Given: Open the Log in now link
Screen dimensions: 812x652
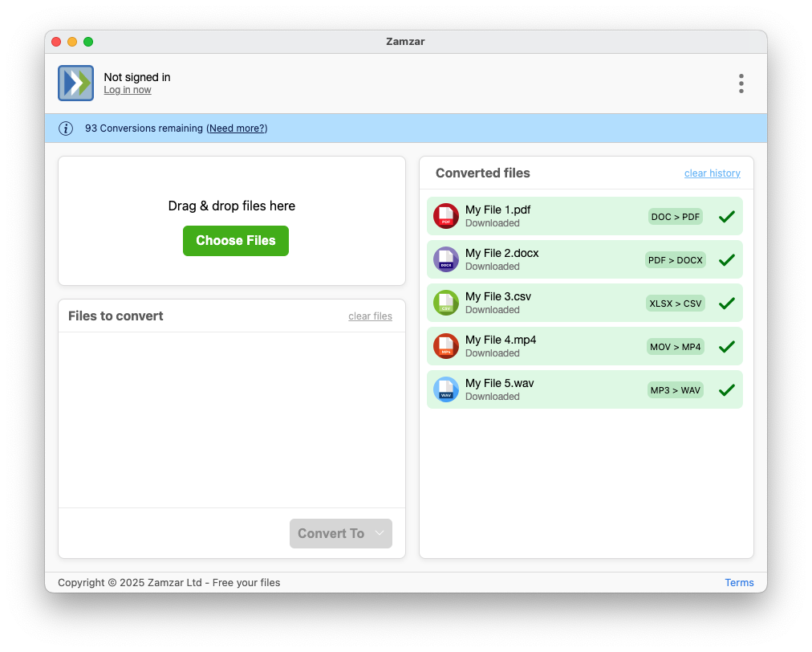Looking at the screenshot, I should [x=128, y=91].
